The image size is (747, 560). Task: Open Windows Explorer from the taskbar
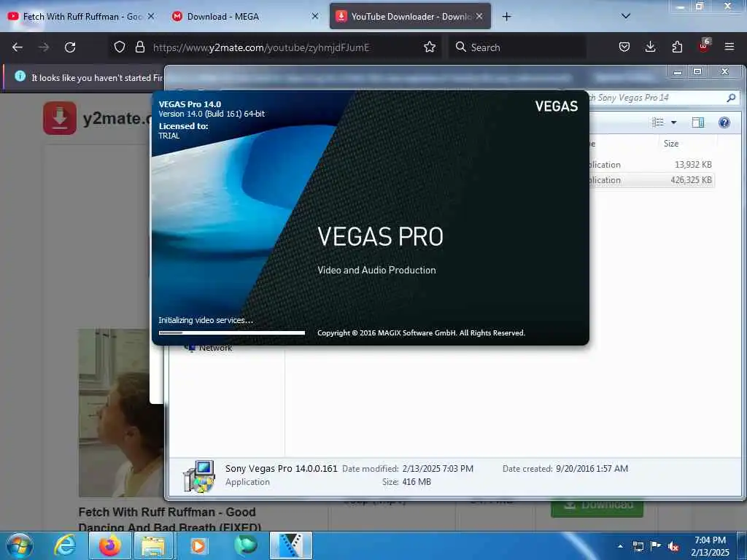[152, 545]
